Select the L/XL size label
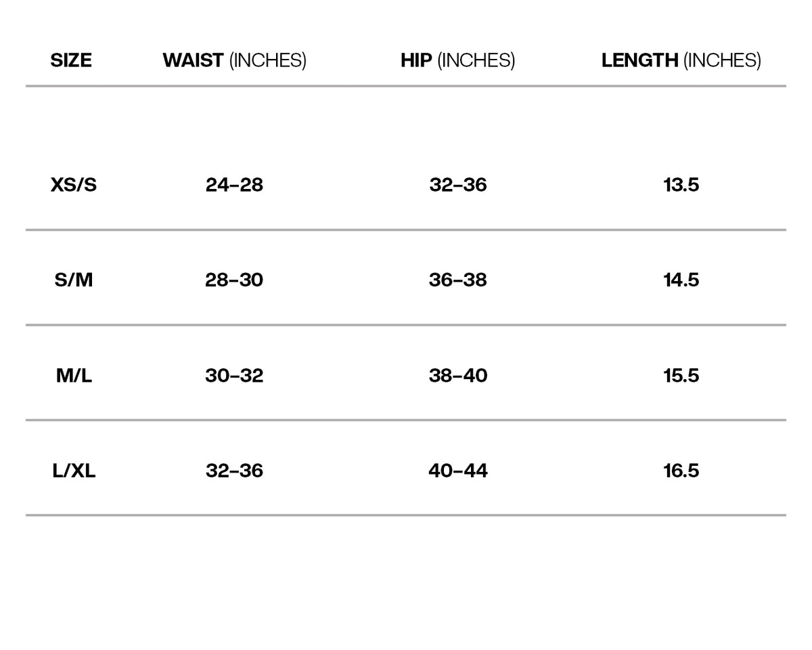This screenshot has height=650, width=812. 74,471
